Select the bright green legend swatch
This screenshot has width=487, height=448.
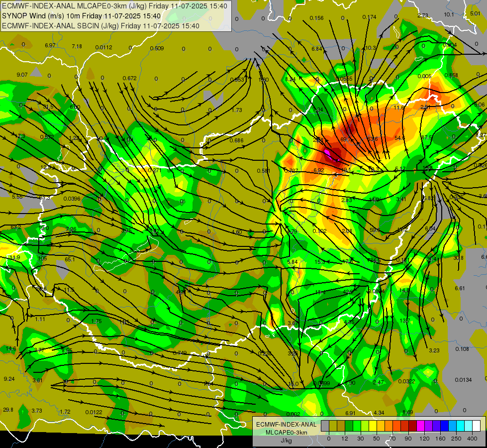tap(357, 426)
